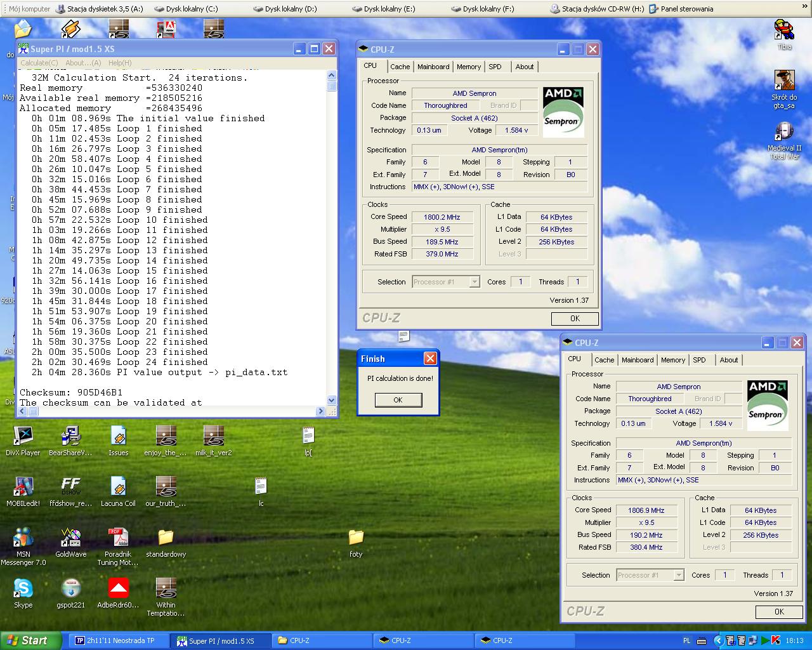This screenshot has width=812, height=650.
Task: Open Dysk lokalny (D:) from the top toolbar
Action: (284, 9)
